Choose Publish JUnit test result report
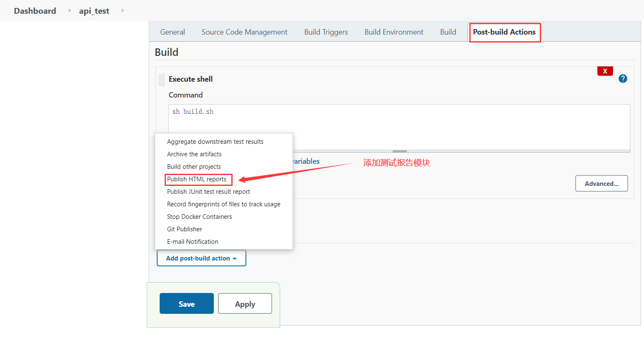This screenshot has width=644, height=338. [208, 192]
